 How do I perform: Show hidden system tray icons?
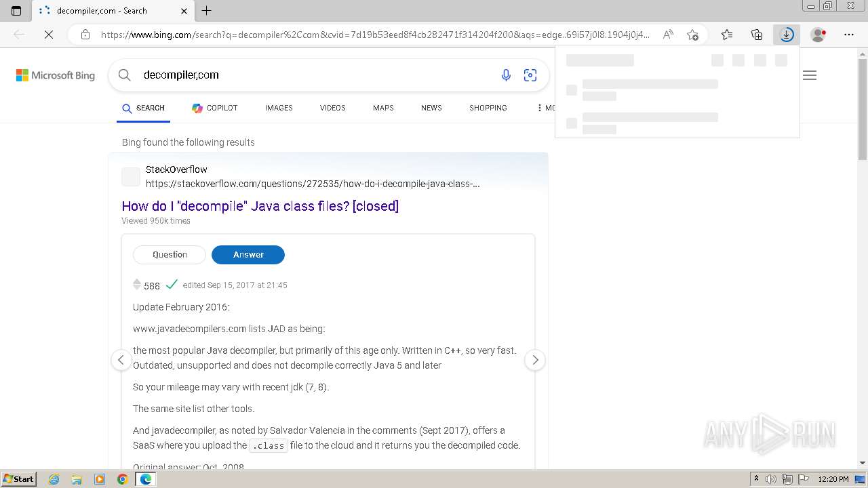(757, 479)
